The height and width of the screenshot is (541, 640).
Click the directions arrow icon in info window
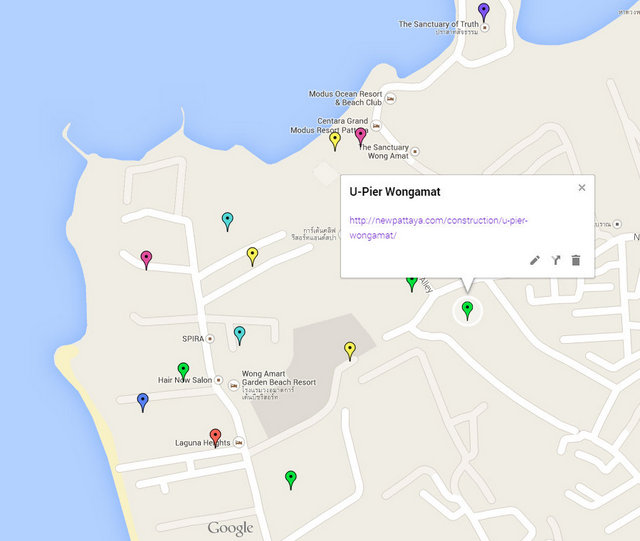(x=556, y=260)
